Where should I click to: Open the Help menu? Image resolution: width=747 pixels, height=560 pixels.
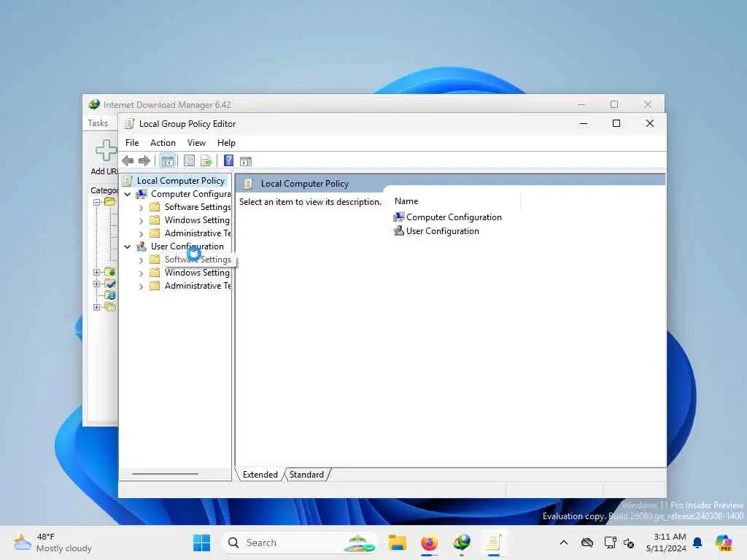click(x=226, y=143)
